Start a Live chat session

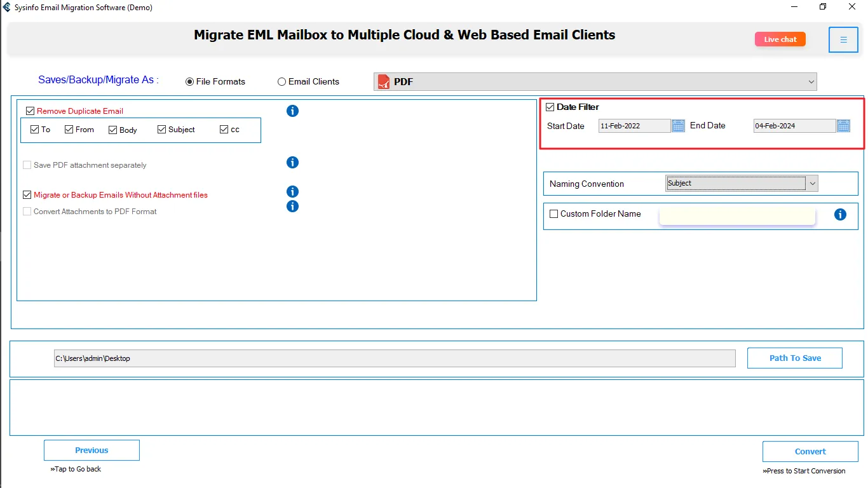pos(780,39)
